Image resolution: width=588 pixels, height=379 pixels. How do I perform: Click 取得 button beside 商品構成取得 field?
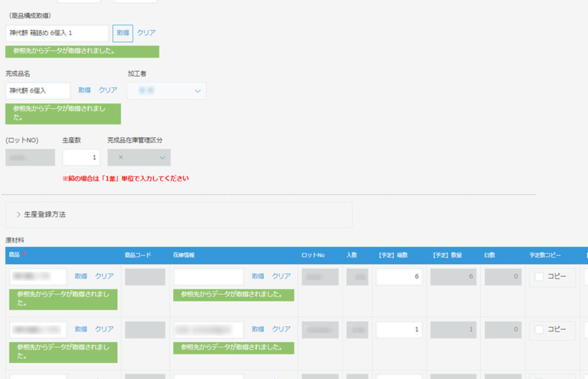122,33
